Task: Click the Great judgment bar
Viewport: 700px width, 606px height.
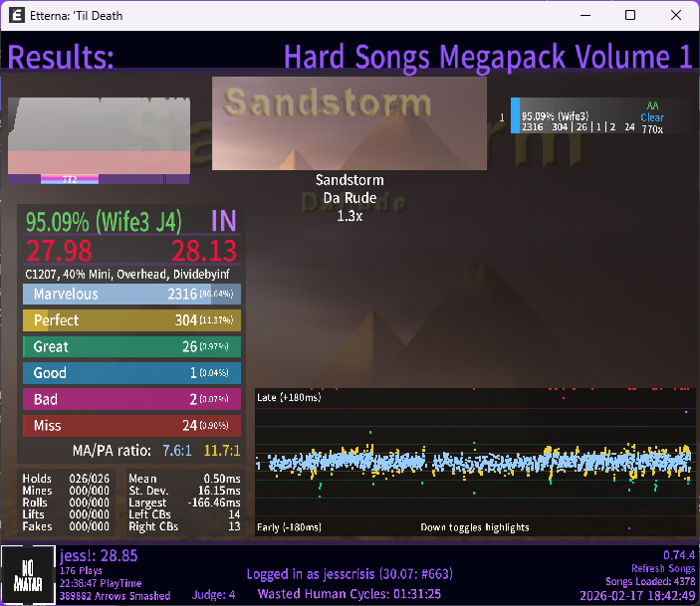Action: click(131, 346)
